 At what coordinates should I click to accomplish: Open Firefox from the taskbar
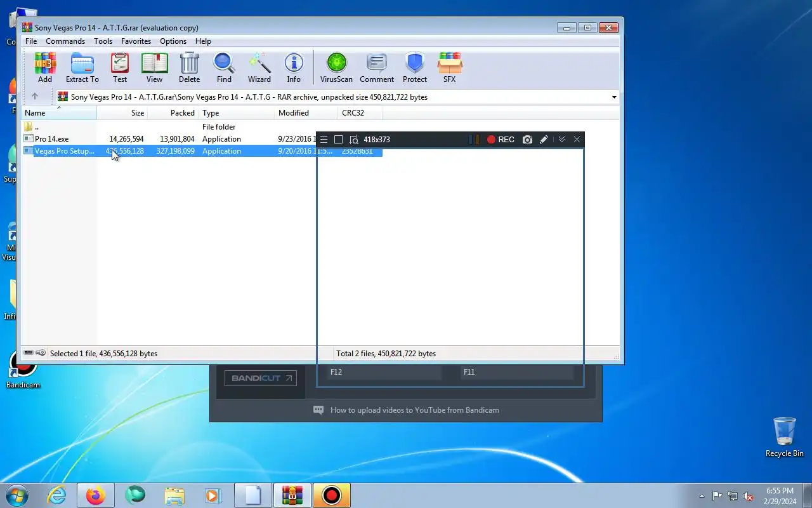[95, 495]
